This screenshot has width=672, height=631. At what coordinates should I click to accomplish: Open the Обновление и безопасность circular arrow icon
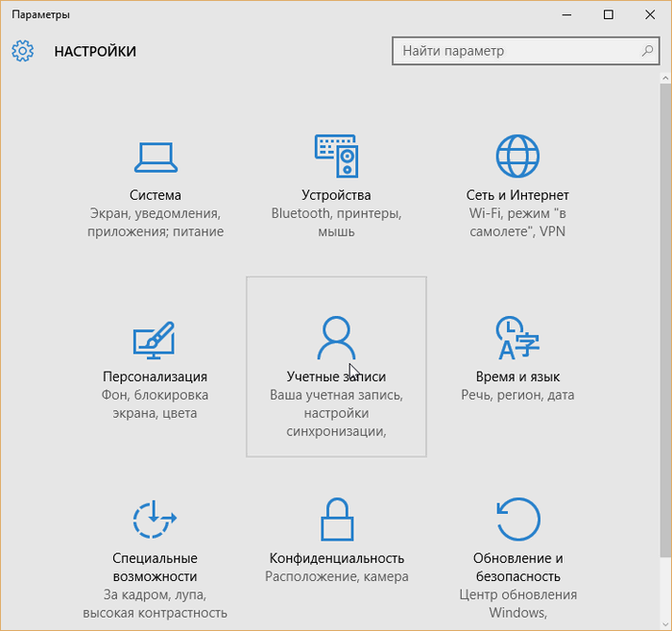pyautogui.click(x=517, y=520)
